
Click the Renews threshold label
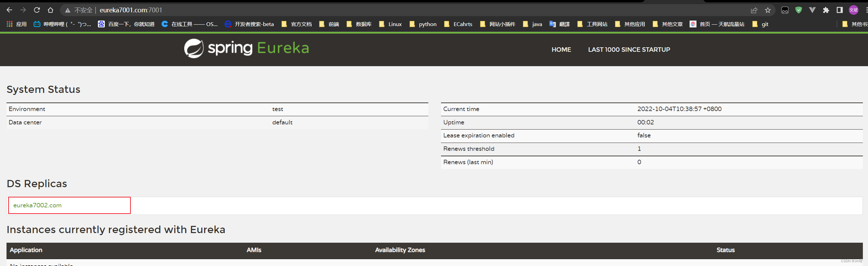coord(469,149)
